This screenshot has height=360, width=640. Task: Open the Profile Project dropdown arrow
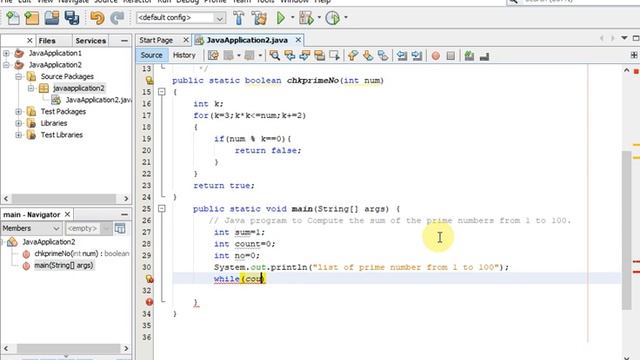pos(346,18)
